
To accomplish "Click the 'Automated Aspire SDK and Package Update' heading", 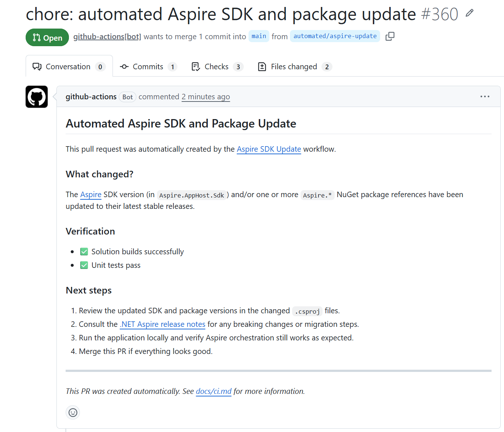I will click(181, 124).
